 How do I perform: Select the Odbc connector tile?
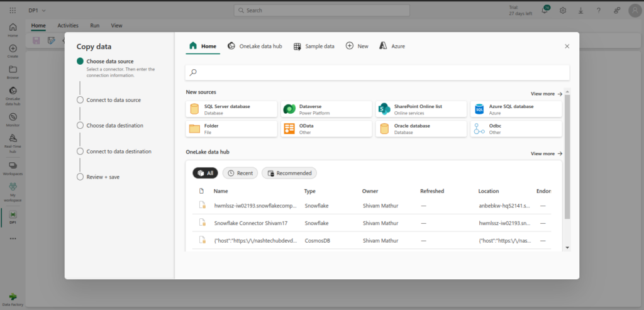pyautogui.click(x=515, y=129)
